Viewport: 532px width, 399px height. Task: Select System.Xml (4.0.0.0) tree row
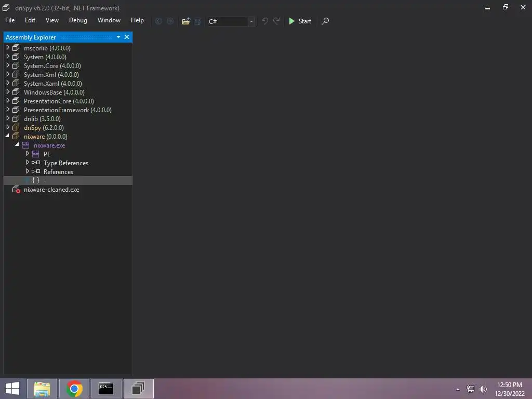[x=68, y=75]
